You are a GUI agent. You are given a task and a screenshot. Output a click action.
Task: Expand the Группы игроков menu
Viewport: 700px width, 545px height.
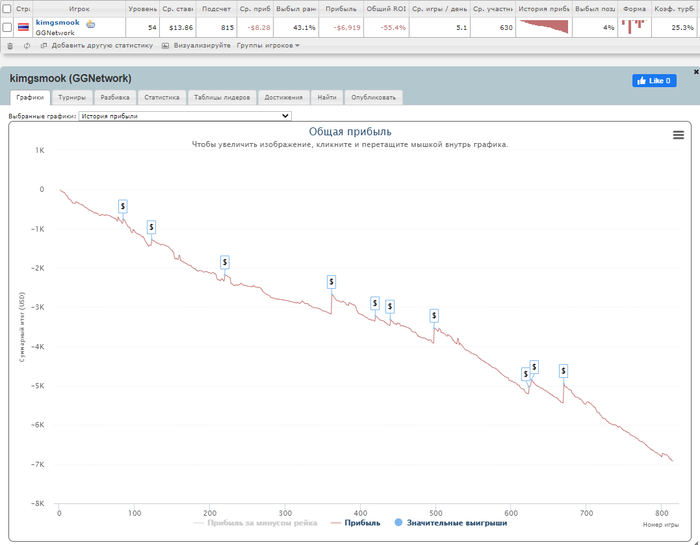pyautogui.click(x=268, y=46)
